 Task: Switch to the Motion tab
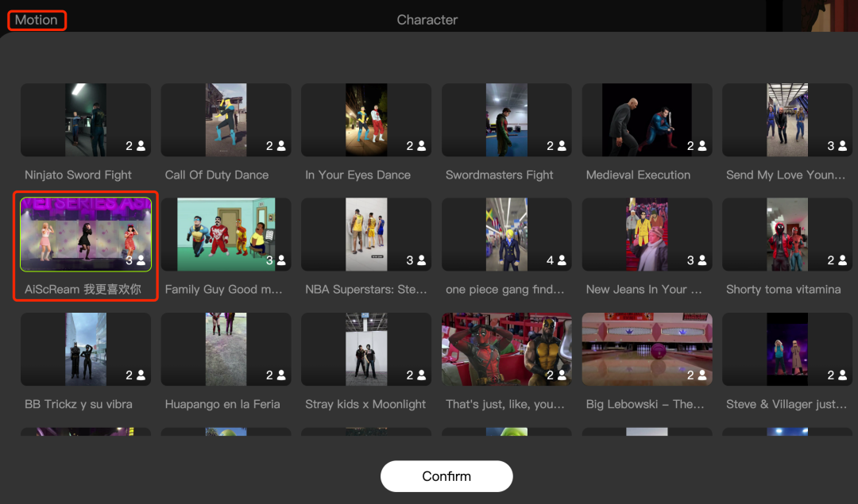pos(36,20)
